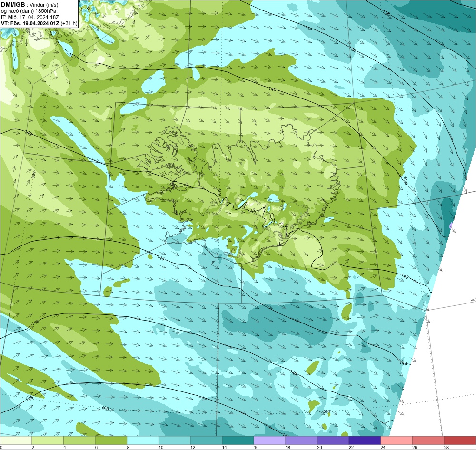Click the legend scale number "12"

pos(193,447)
